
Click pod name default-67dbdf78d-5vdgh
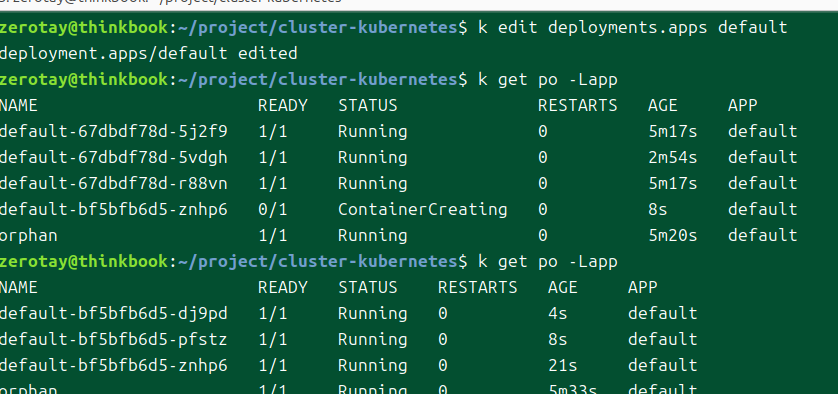[x=113, y=158]
